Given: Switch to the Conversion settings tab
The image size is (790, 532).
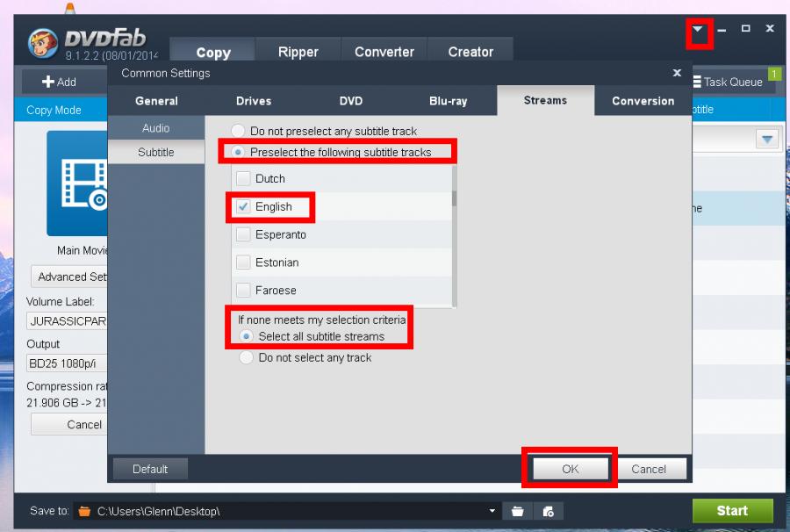Looking at the screenshot, I should [x=643, y=101].
